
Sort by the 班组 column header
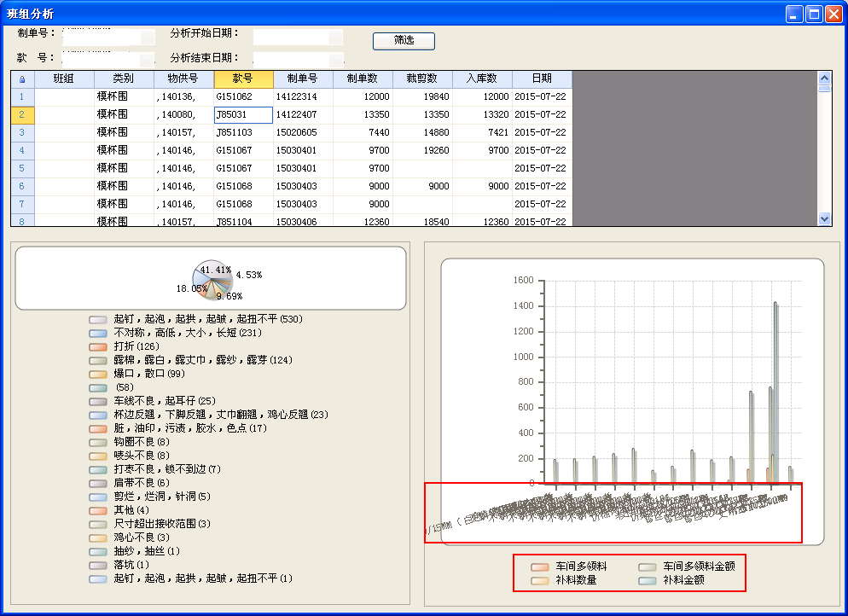coord(64,79)
